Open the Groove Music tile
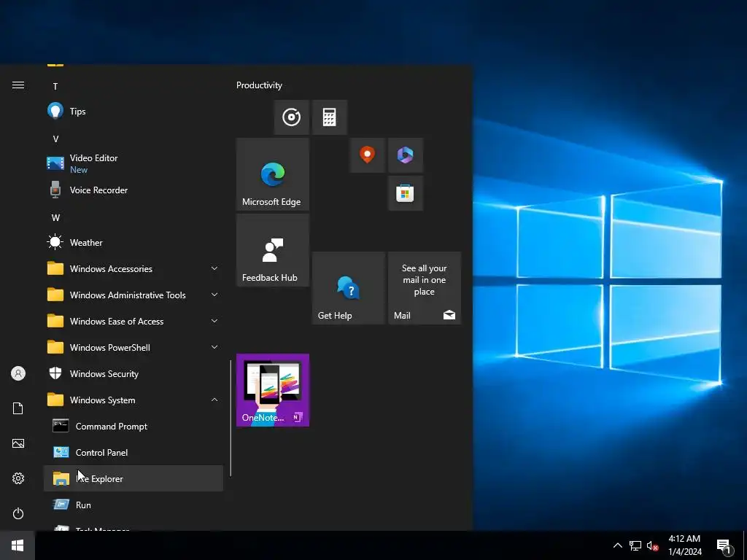This screenshot has width=747, height=560. coord(292,117)
